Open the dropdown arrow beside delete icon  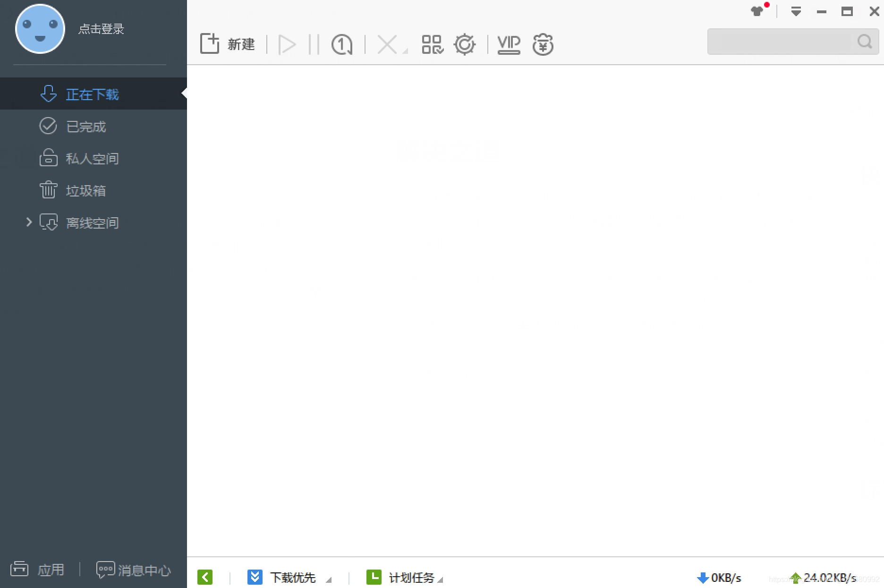point(405,51)
